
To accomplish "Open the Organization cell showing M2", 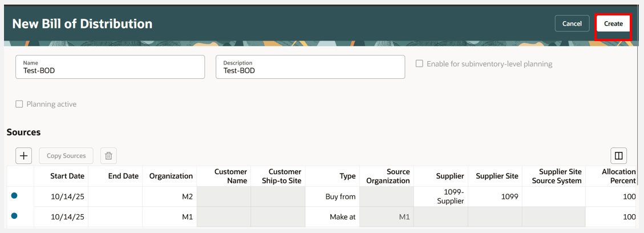I will point(169,196).
